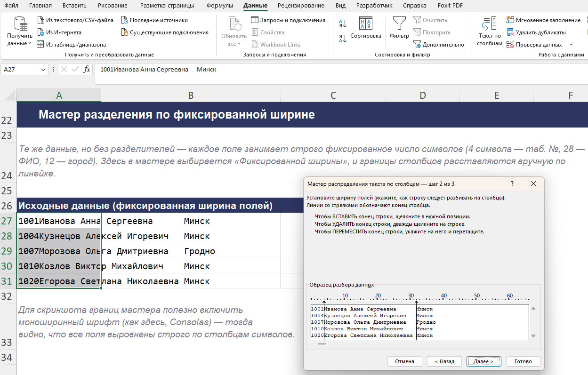
Task: Choose Из таблицы/диапазона in the ribbon
Action: click(x=71, y=45)
